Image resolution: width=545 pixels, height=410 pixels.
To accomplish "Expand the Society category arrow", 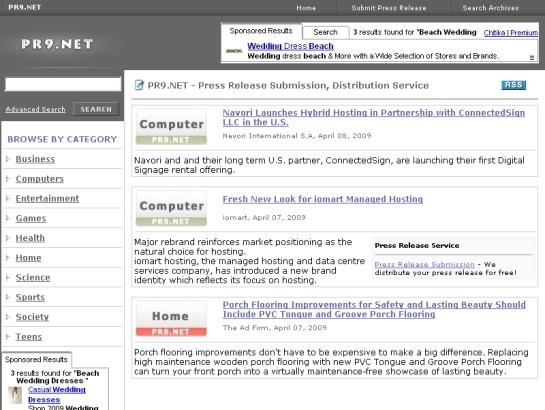I will (x=8, y=317).
